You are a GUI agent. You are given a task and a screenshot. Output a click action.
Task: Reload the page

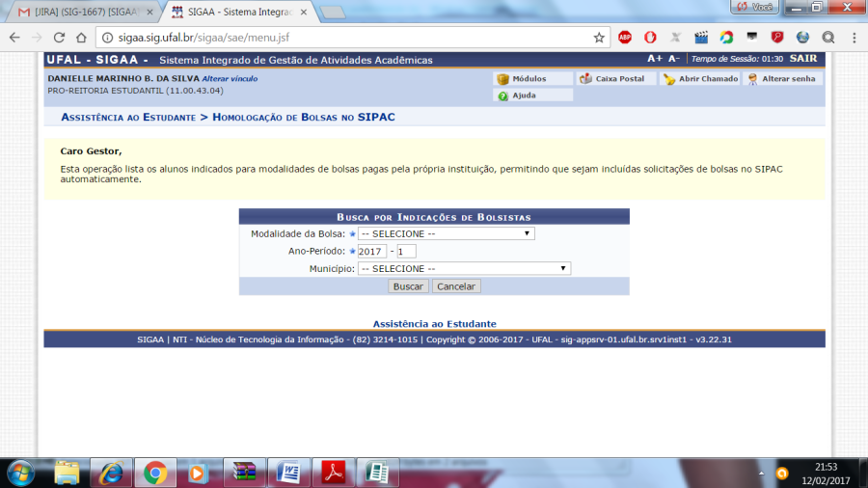[60, 38]
